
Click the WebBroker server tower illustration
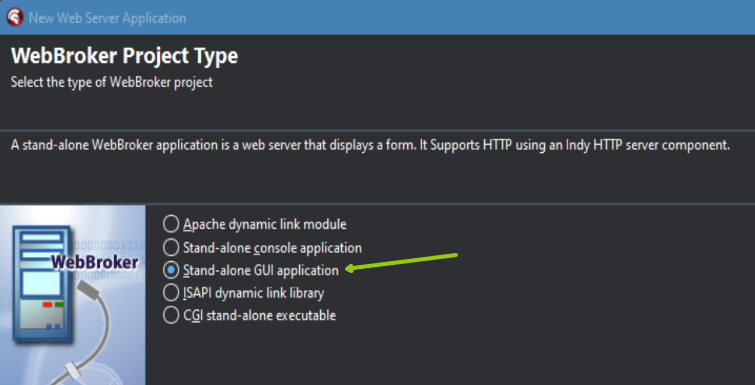pos(42,285)
